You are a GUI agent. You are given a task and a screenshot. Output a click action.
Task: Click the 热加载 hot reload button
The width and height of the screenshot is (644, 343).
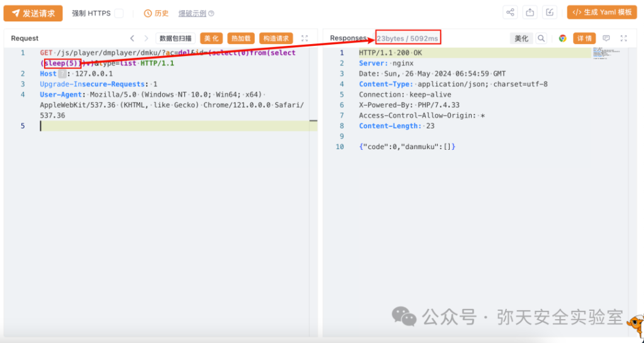[x=241, y=38]
